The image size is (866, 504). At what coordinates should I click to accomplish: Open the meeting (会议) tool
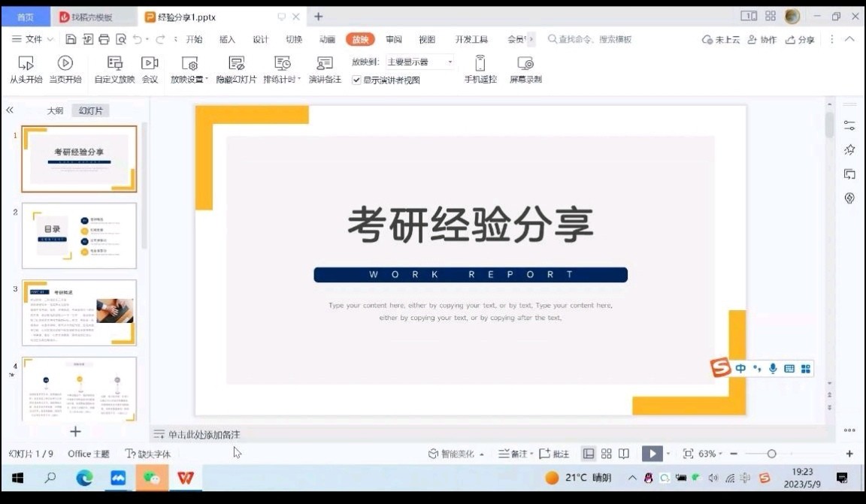click(x=150, y=70)
